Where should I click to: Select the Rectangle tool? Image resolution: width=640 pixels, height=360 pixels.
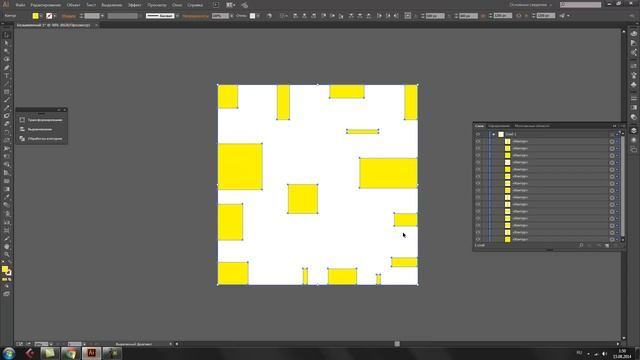tap(7, 92)
